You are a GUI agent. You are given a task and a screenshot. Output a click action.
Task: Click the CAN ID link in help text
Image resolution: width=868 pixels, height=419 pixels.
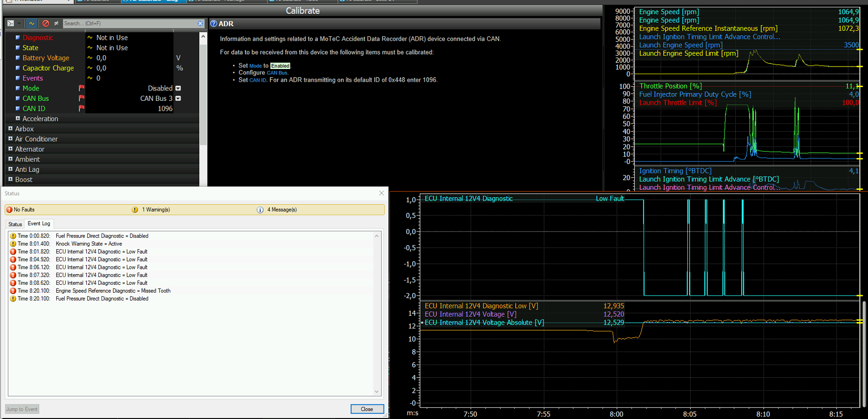click(258, 80)
